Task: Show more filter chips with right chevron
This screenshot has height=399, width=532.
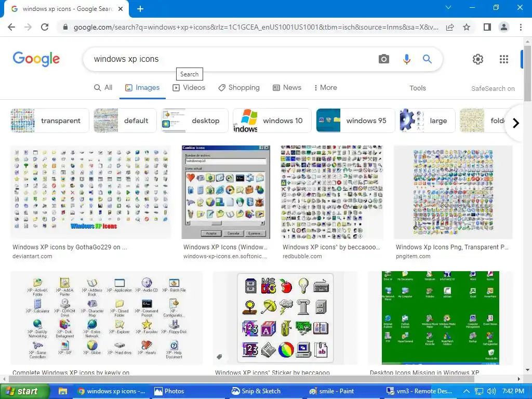Action: pyautogui.click(x=516, y=123)
